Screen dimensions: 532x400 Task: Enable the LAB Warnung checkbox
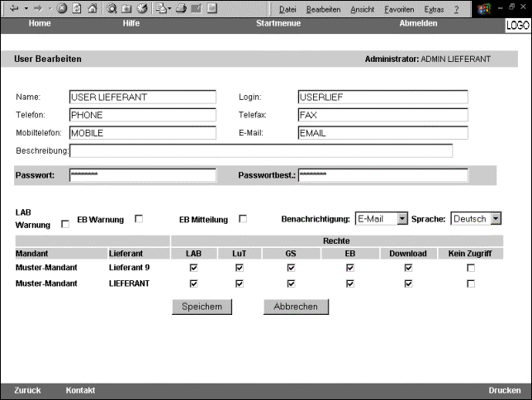tap(65, 224)
